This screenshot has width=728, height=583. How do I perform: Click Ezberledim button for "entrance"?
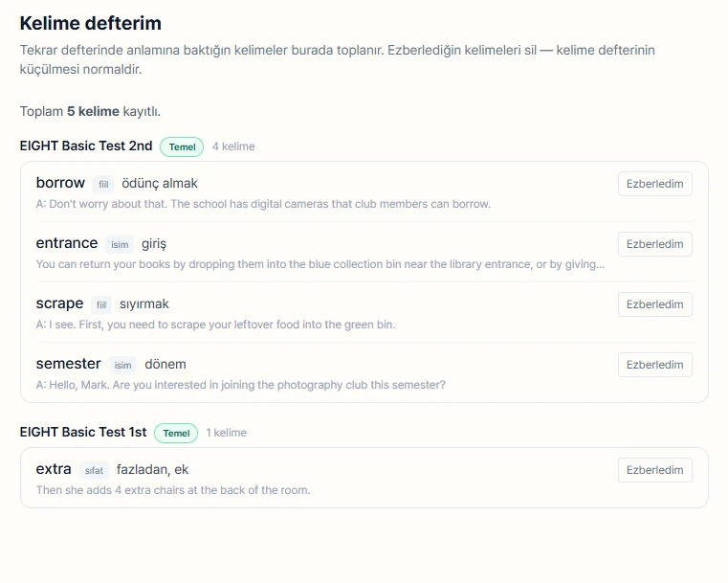tap(654, 244)
